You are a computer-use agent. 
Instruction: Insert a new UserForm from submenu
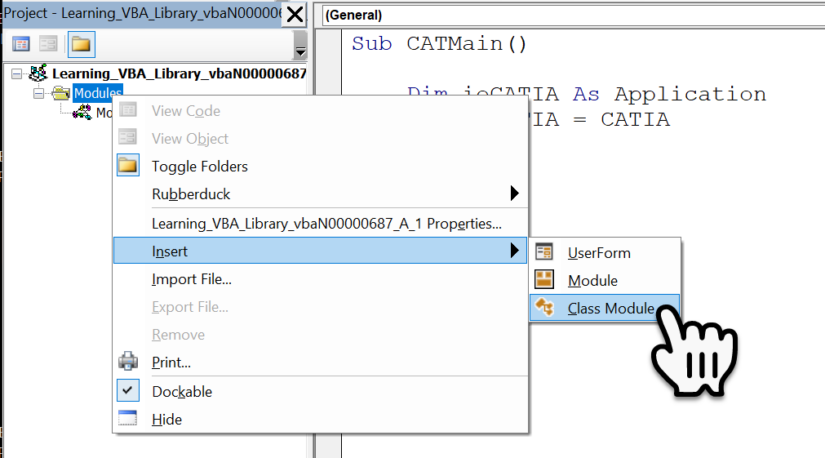tap(598, 253)
